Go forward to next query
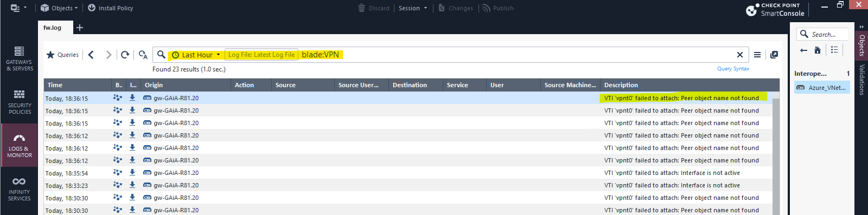 pyautogui.click(x=108, y=55)
